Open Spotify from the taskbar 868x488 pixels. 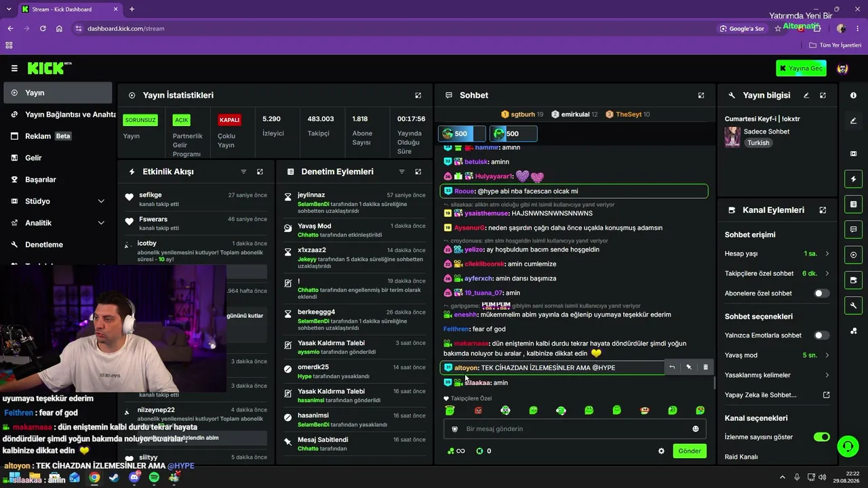click(x=154, y=478)
